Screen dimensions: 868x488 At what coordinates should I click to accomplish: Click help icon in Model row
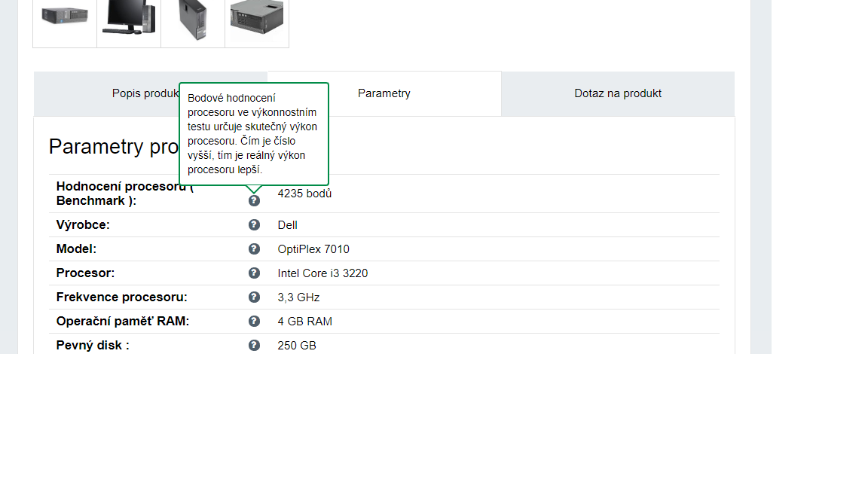[254, 249]
